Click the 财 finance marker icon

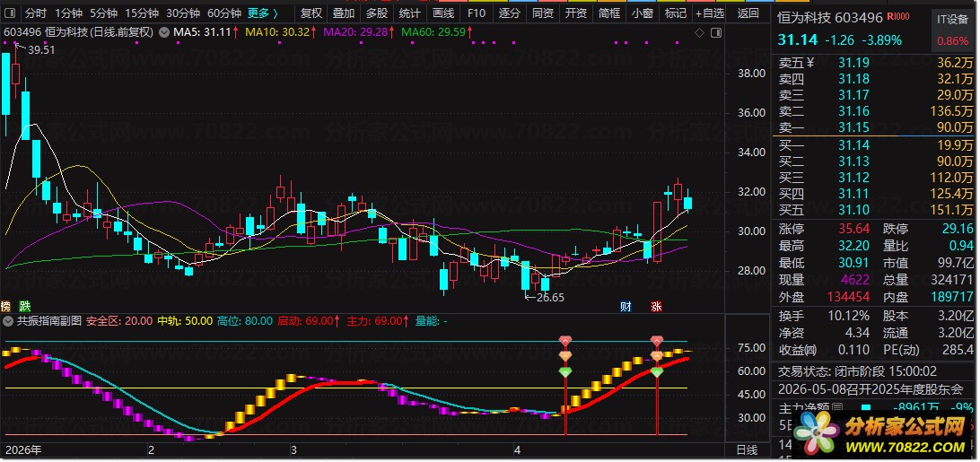click(626, 306)
